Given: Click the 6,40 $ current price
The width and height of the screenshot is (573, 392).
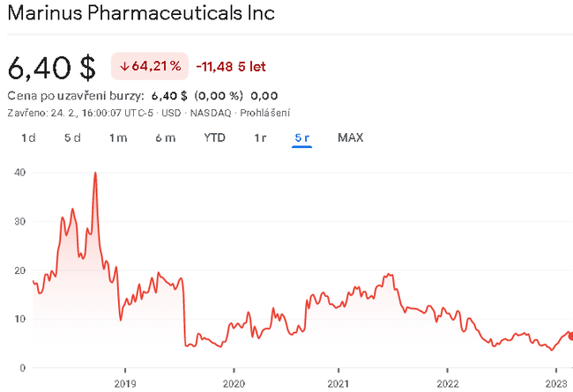Looking at the screenshot, I should click(51, 67).
